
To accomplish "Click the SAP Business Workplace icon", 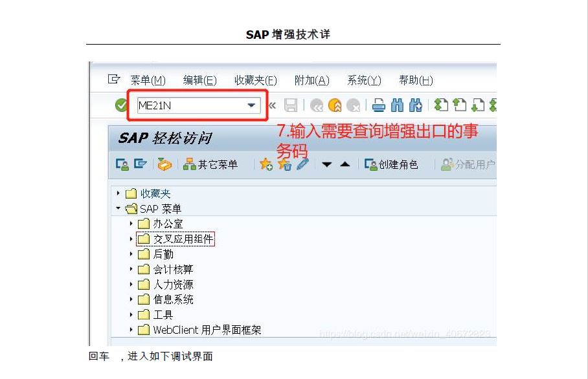I will pos(164,164).
